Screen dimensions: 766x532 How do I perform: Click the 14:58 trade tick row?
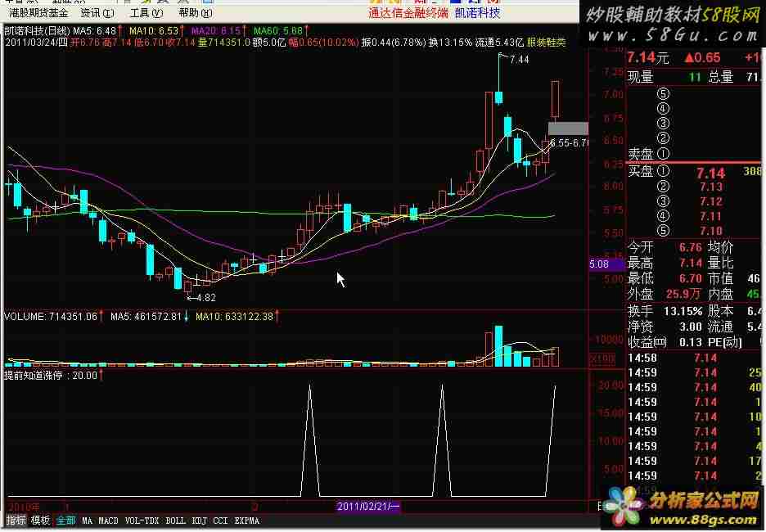click(x=696, y=358)
